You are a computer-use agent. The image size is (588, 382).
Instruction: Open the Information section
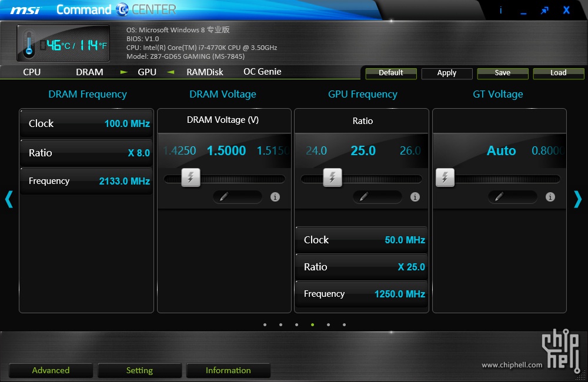pyautogui.click(x=228, y=370)
